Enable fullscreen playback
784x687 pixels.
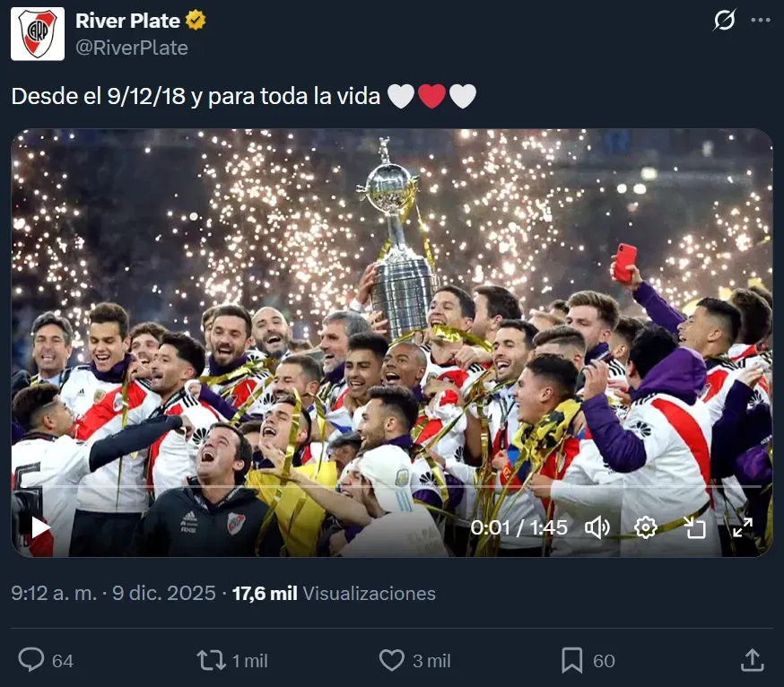coord(743,528)
